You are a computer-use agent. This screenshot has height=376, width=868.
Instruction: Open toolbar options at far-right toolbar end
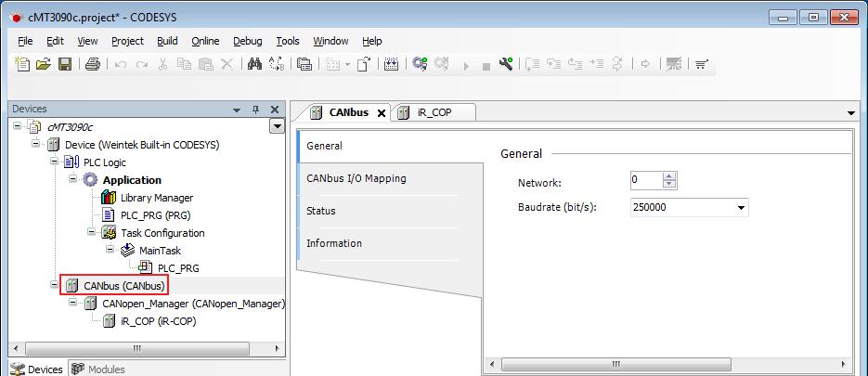(702, 65)
